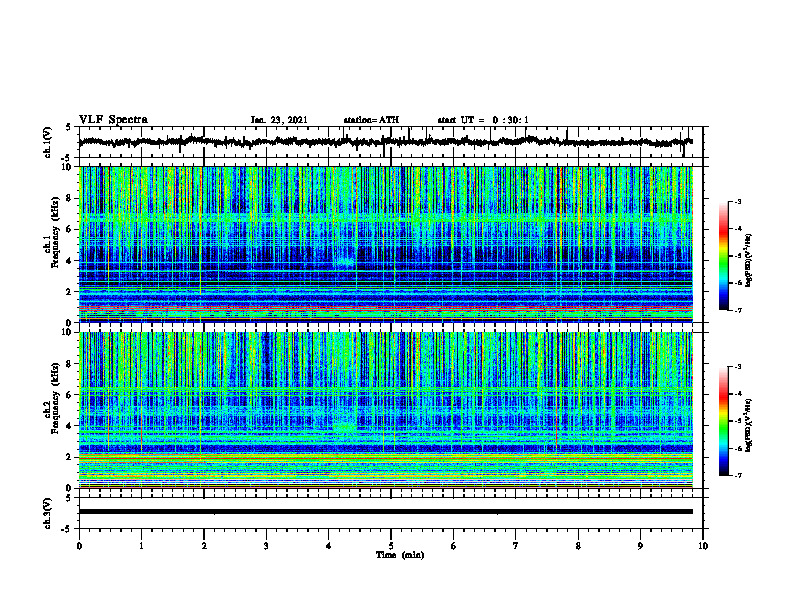Click the thick black ch.3 signal bar
This screenshot has height=612, width=792.
tap(385, 512)
